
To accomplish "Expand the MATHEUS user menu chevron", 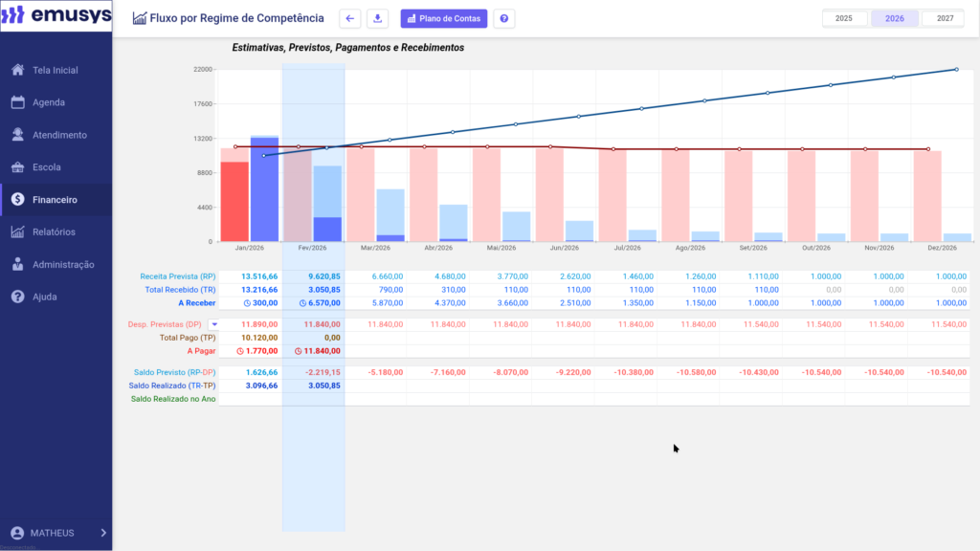I will point(102,533).
